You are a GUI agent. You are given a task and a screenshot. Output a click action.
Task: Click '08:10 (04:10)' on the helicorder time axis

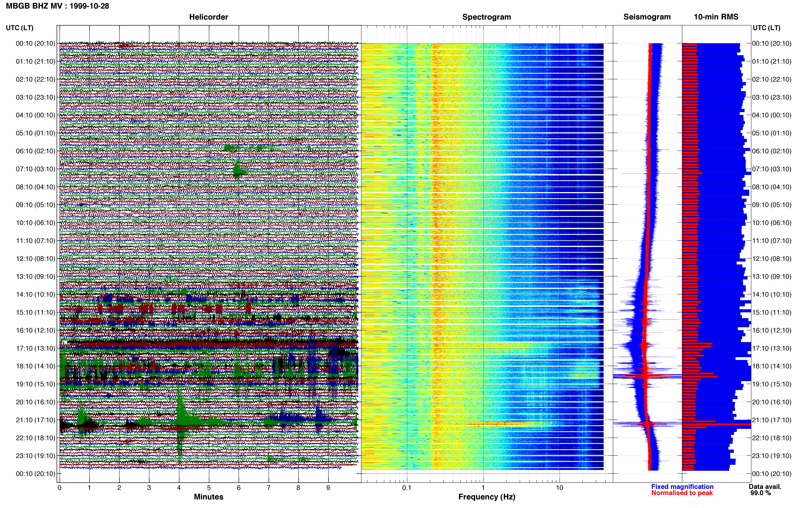point(36,187)
